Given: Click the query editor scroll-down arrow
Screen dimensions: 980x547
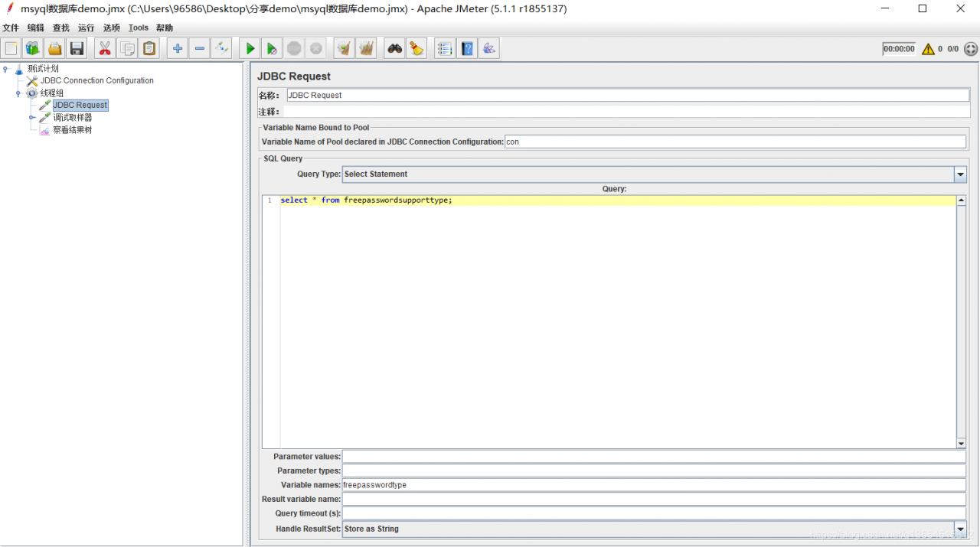Looking at the screenshot, I should [961, 444].
